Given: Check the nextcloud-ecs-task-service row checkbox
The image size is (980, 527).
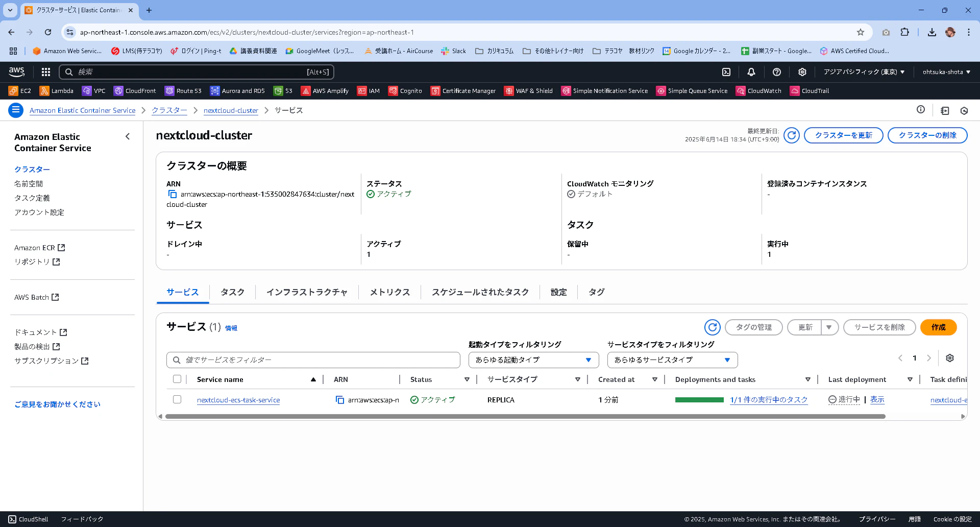Looking at the screenshot, I should [x=177, y=399].
